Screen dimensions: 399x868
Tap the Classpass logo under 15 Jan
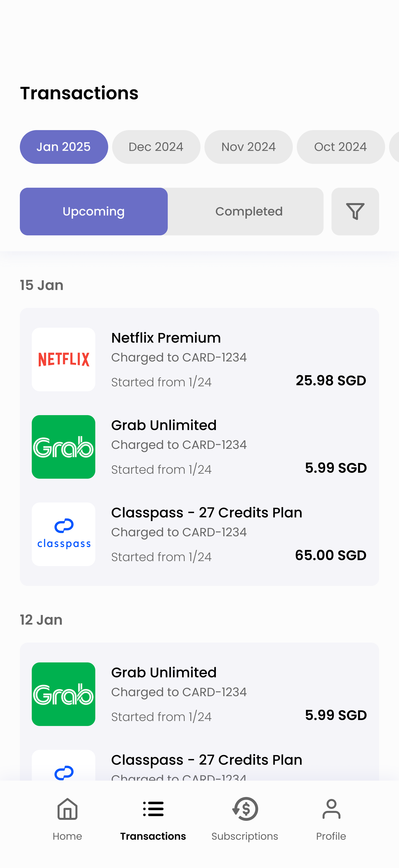pos(64,534)
